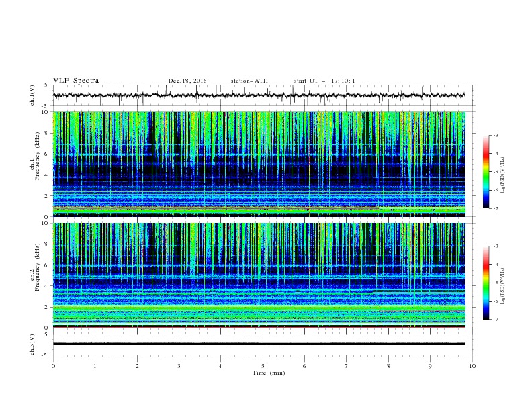The width and height of the screenshot is (532, 411).
Task: Click time axis tick '5'
Action: (263, 366)
